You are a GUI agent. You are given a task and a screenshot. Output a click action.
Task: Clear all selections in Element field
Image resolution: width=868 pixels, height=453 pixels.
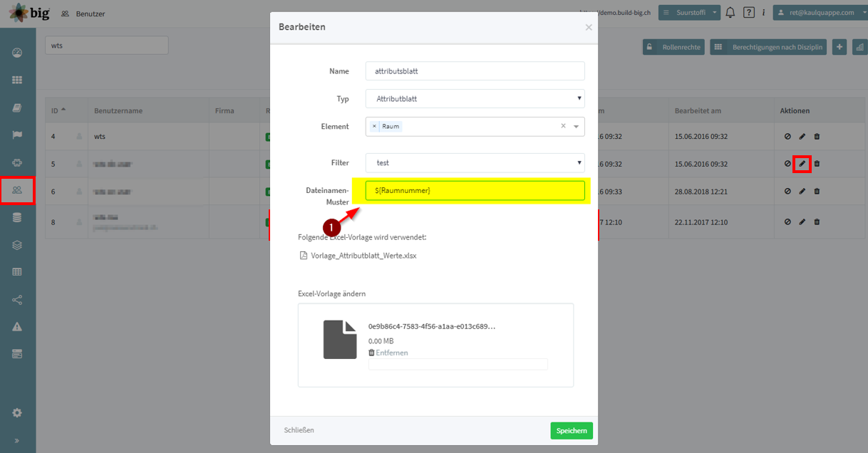[x=563, y=126]
